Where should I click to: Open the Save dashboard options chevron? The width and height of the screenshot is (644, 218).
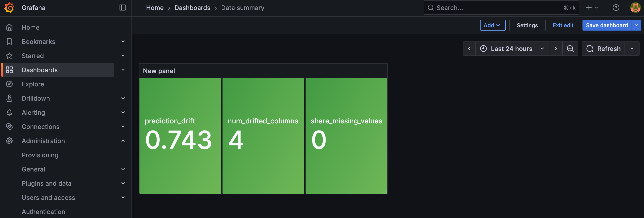pyautogui.click(x=636, y=25)
